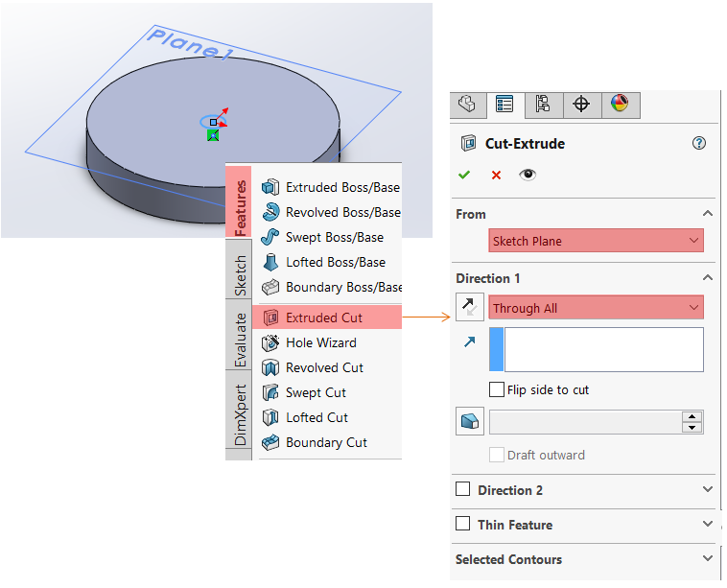Screen dimensions: 727x588
Task: Choose the Swept Boss/Base text label
Action: [x=335, y=238]
